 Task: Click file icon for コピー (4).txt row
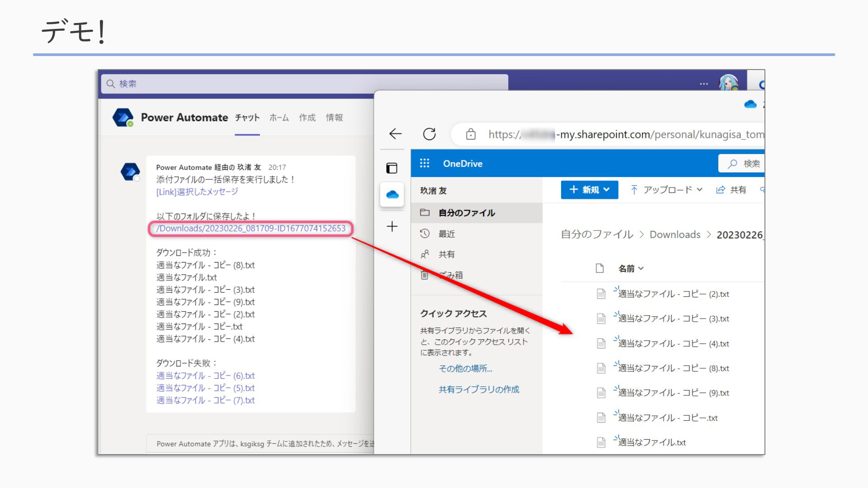click(x=601, y=343)
